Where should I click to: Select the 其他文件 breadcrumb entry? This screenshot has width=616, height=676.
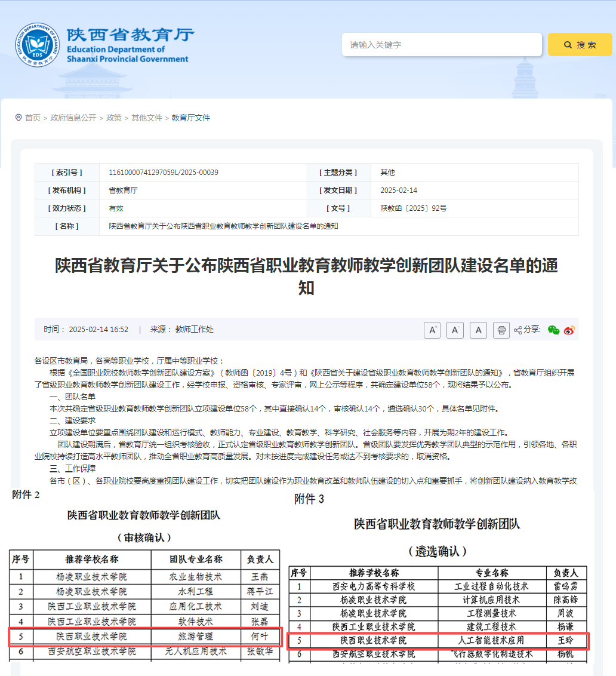[x=144, y=118]
